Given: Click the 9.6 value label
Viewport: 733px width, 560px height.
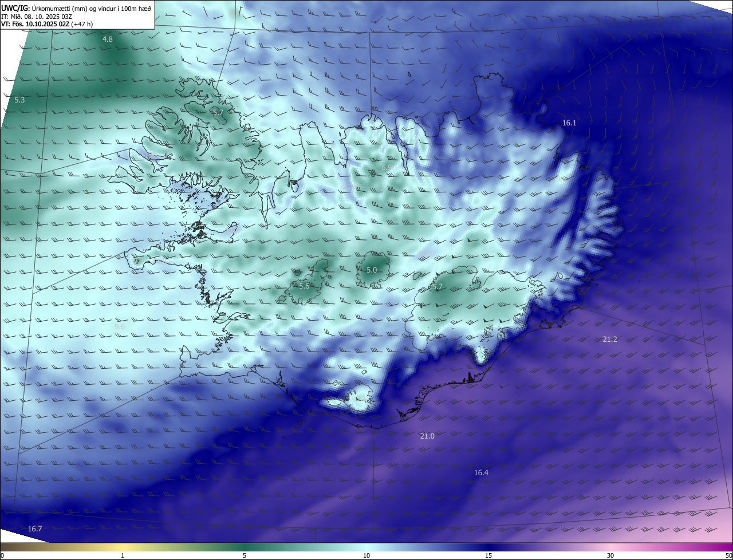Looking at the screenshot, I should [x=120, y=326].
